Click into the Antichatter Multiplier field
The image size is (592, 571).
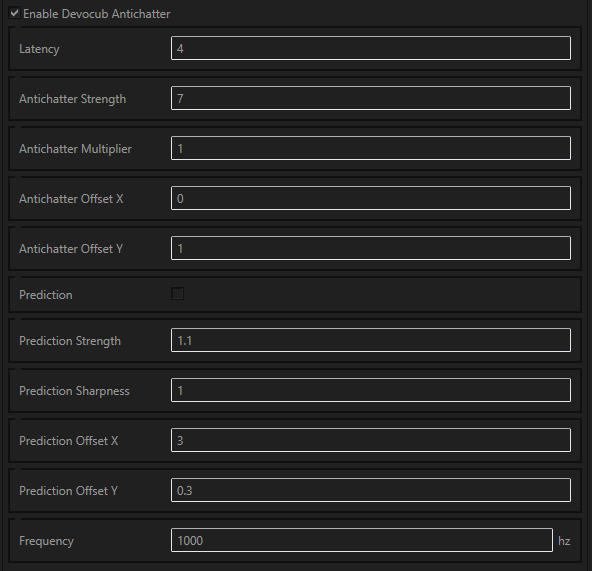click(371, 148)
